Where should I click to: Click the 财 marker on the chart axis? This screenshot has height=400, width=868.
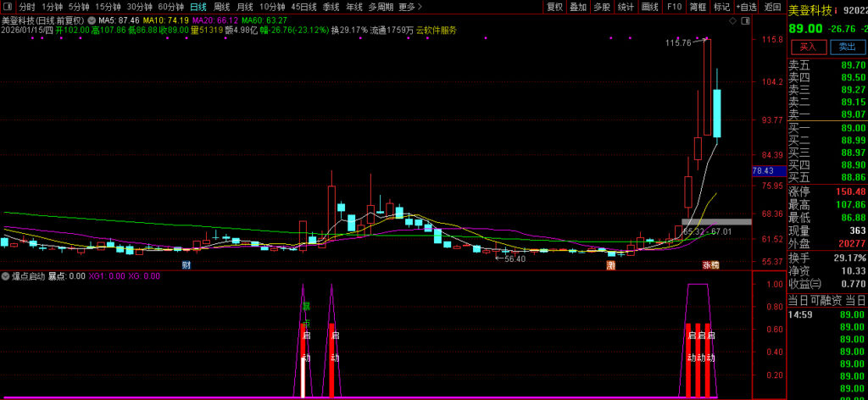coord(186,265)
